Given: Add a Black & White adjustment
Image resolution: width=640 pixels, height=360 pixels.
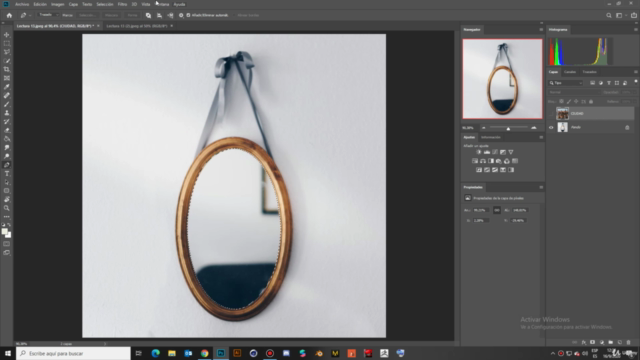Looking at the screenshot, I should [x=491, y=161].
